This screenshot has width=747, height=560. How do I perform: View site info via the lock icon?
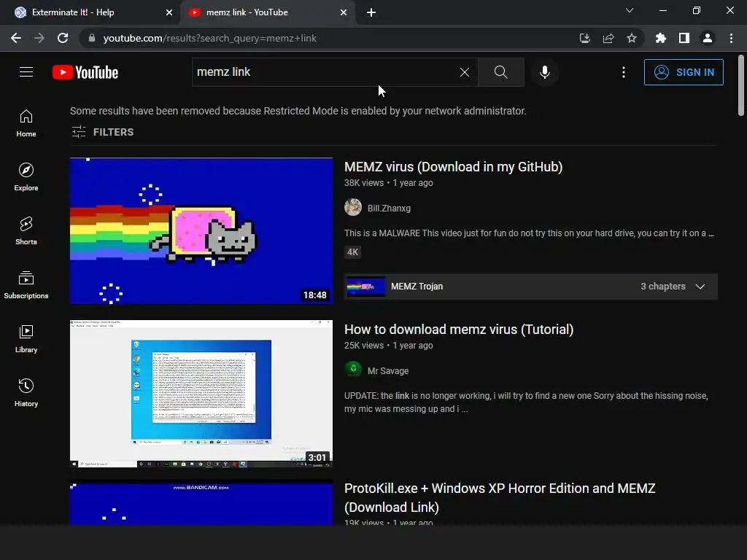92,38
